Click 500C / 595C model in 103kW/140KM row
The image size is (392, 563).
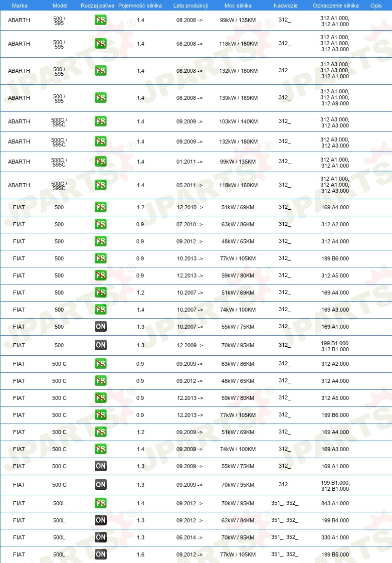click(x=59, y=122)
